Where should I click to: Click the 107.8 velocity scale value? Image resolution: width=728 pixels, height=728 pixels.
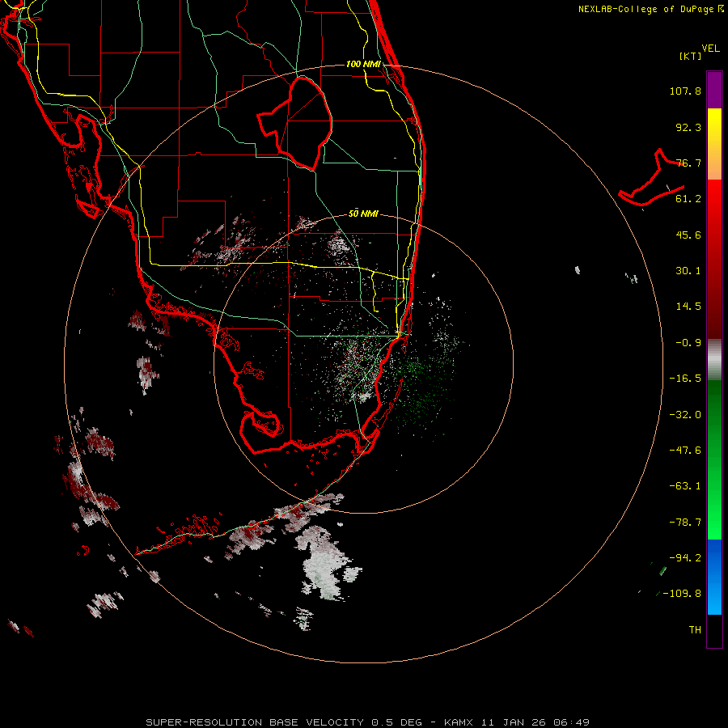(x=685, y=91)
